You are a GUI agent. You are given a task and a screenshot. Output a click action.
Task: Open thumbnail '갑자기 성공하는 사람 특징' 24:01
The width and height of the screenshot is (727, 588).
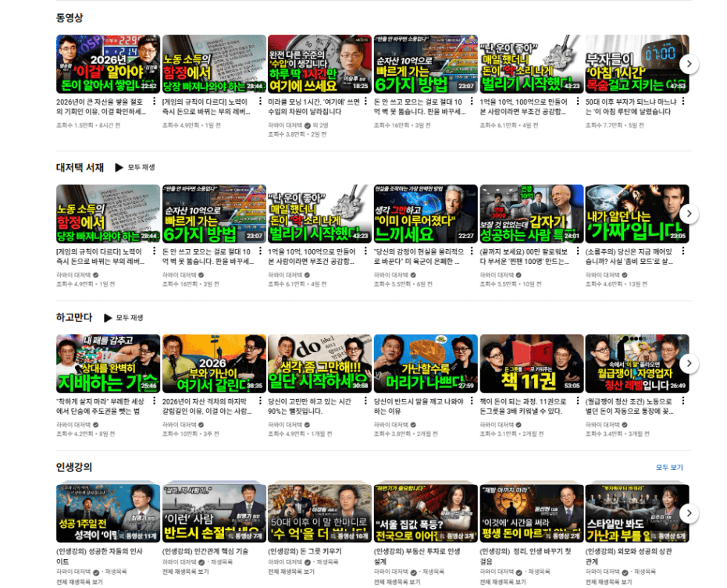point(531,214)
